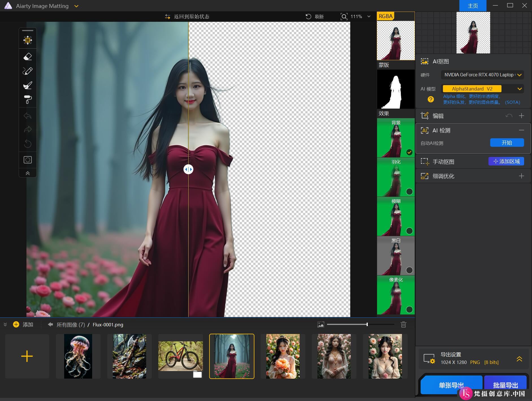Open the Aiarty Image Matting title dropdown
The width and height of the screenshot is (532, 401).
click(x=76, y=6)
